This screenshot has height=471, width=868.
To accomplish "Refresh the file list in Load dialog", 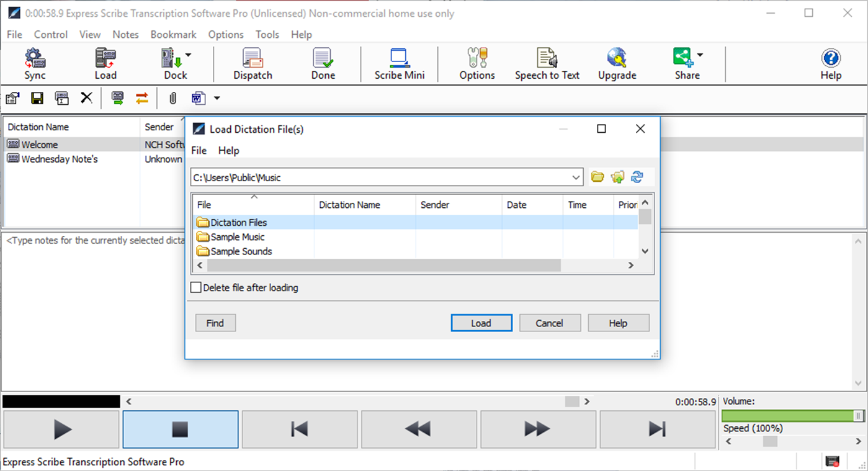I will point(637,177).
